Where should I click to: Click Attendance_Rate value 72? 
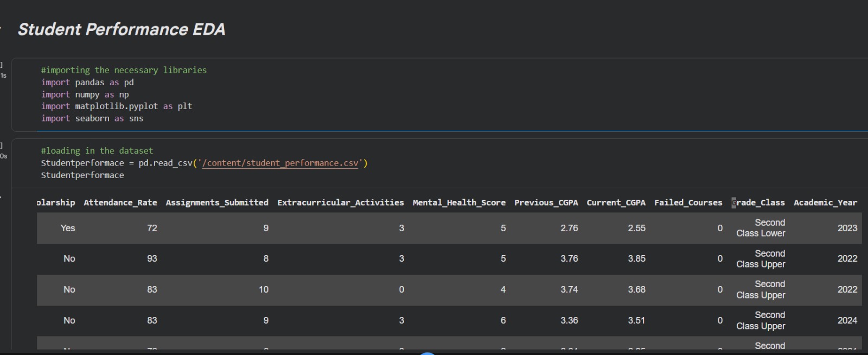point(152,228)
